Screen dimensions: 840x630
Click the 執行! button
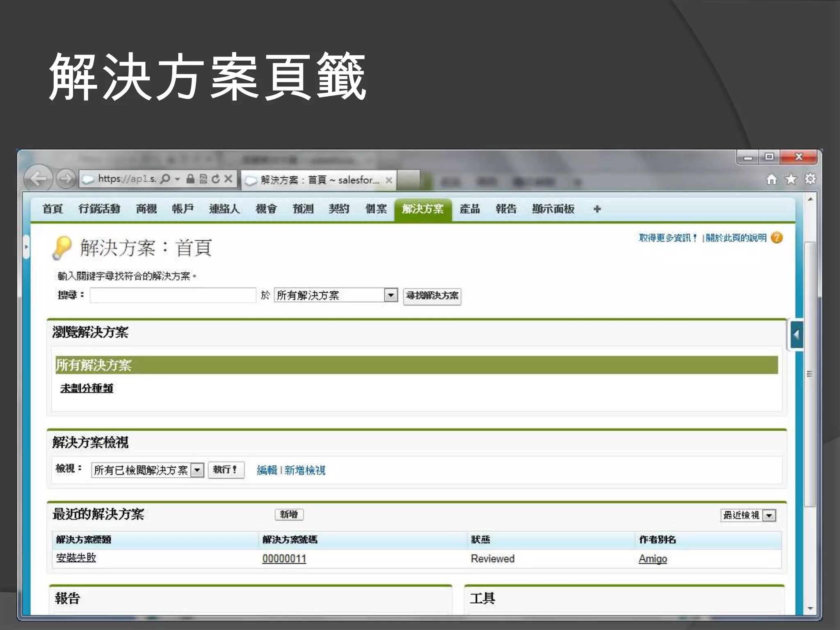[x=226, y=470]
